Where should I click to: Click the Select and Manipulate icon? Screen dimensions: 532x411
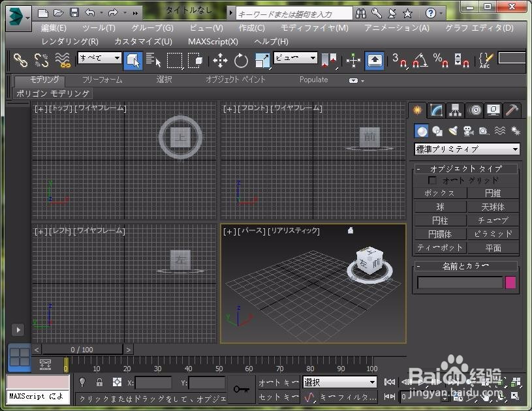pos(353,61)
